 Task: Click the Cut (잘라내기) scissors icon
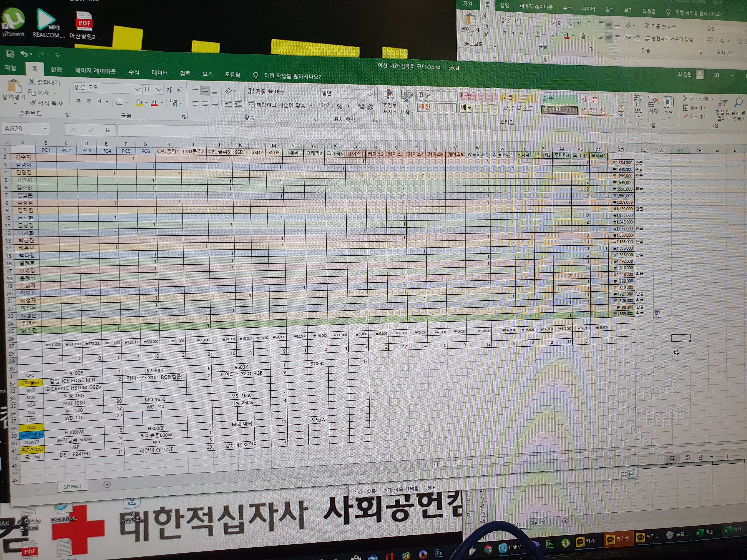click(32, 82)
